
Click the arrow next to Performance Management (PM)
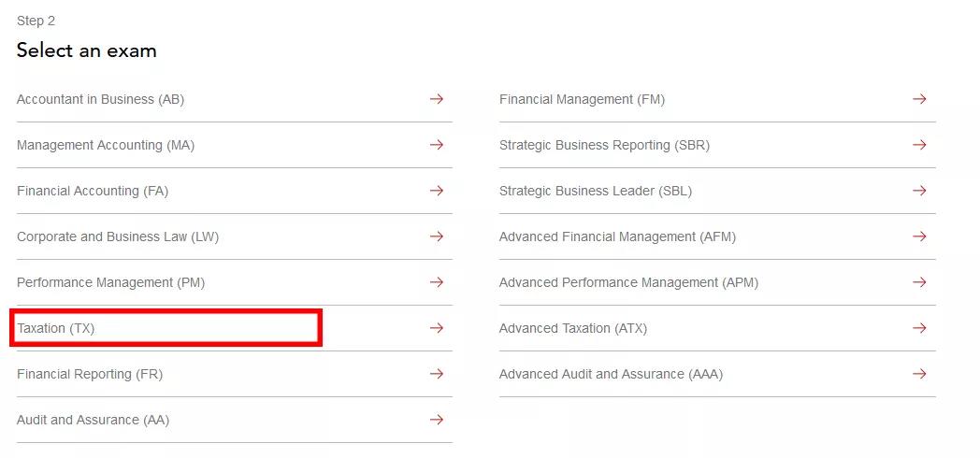coord(437,281)
